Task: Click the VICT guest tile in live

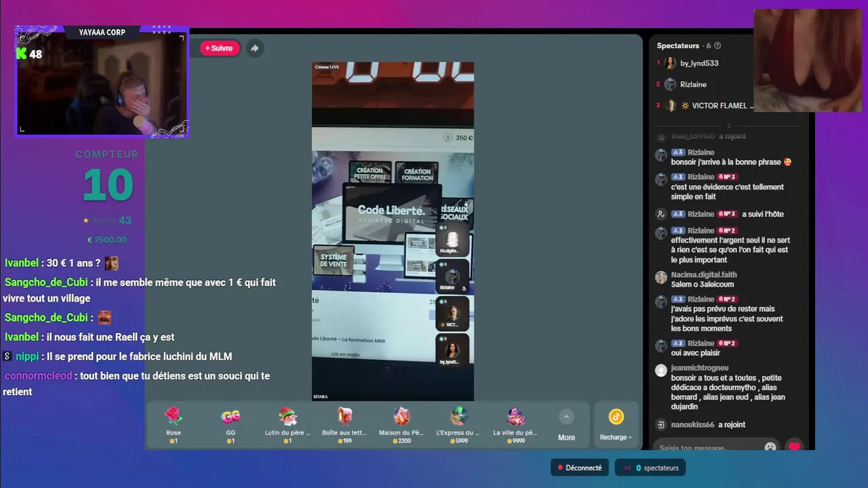Action: tap(452, 314)
